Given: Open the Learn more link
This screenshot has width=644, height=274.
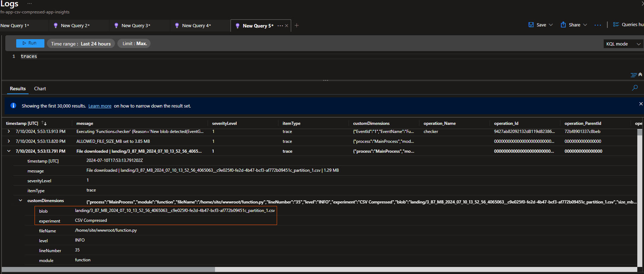Looking at the screenshot, I should pyautogui.click(x=100, y=106).
